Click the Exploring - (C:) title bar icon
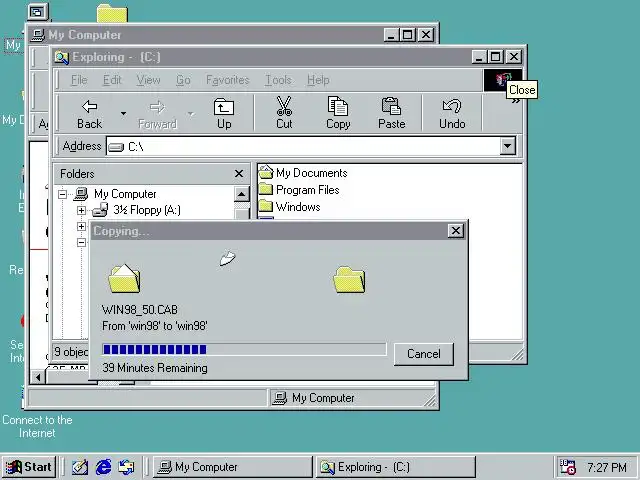640x480 pixels. coord(62,57)
